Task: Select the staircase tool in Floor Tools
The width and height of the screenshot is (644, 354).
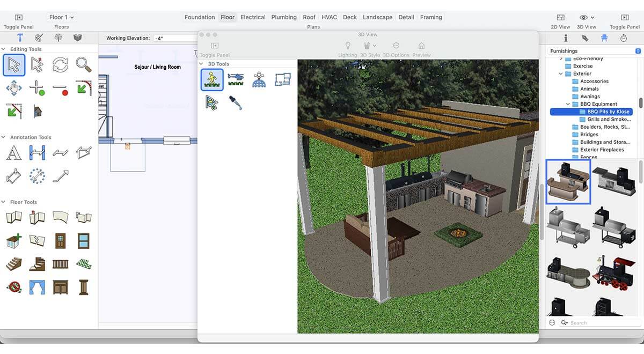Action: coord(13,263)
